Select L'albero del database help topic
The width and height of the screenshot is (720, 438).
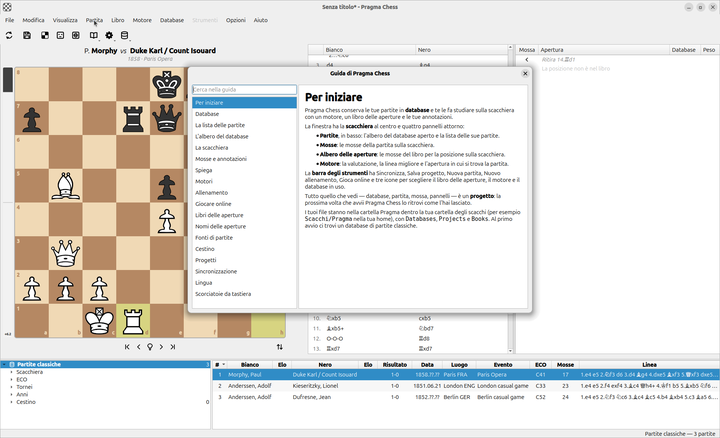click(x=244, y=136)
